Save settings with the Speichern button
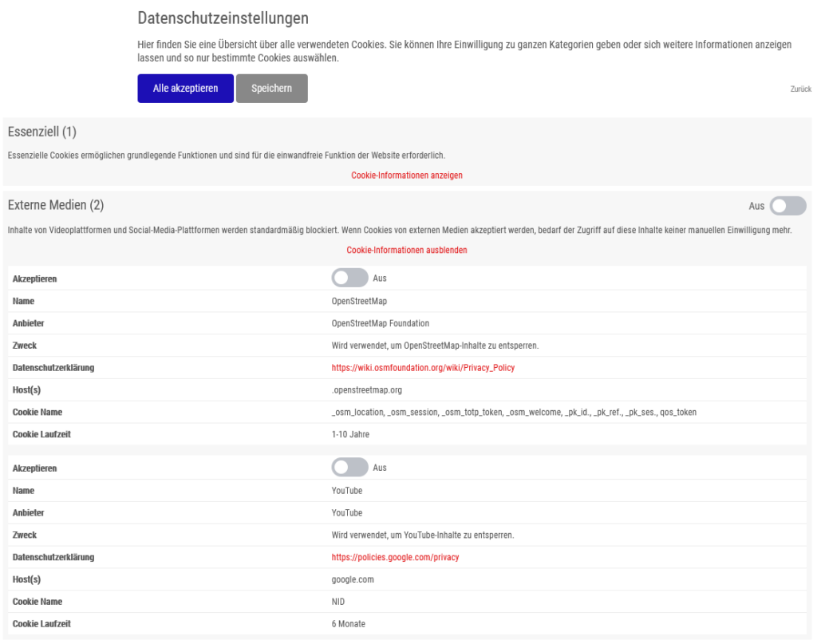Viewport: 817px width, 644px height. (271, 88)
